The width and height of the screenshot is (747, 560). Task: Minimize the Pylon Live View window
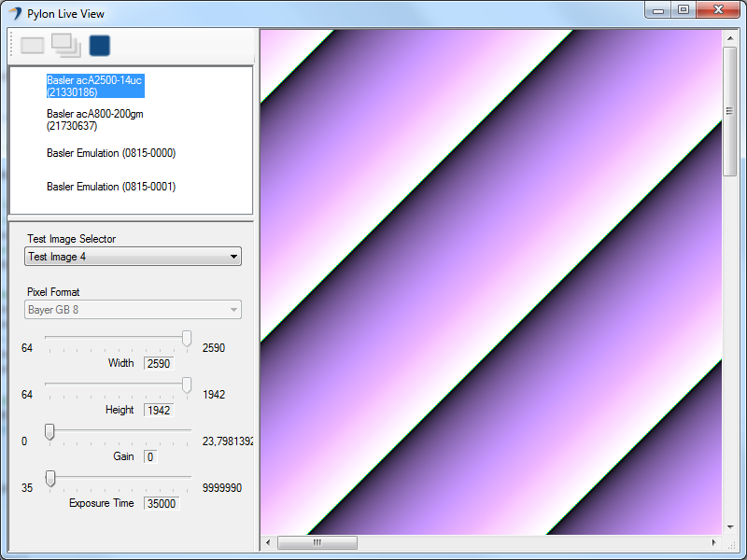pos(658,10)
